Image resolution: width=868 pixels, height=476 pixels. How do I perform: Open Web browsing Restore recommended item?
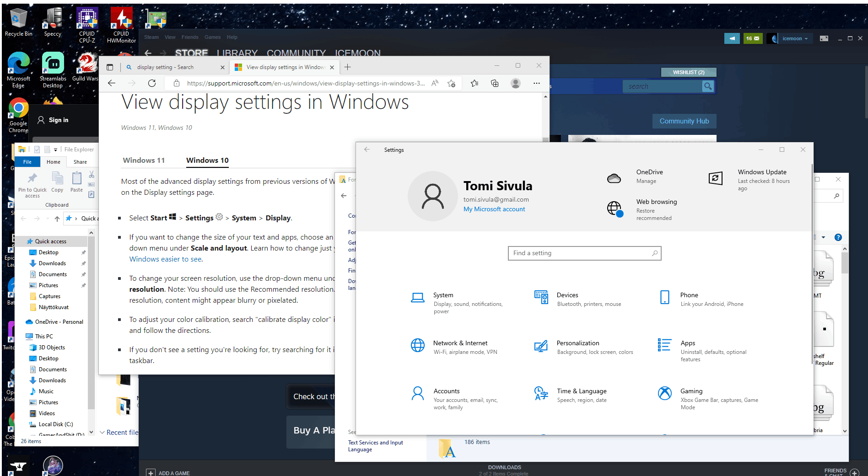tap(642, 210)
